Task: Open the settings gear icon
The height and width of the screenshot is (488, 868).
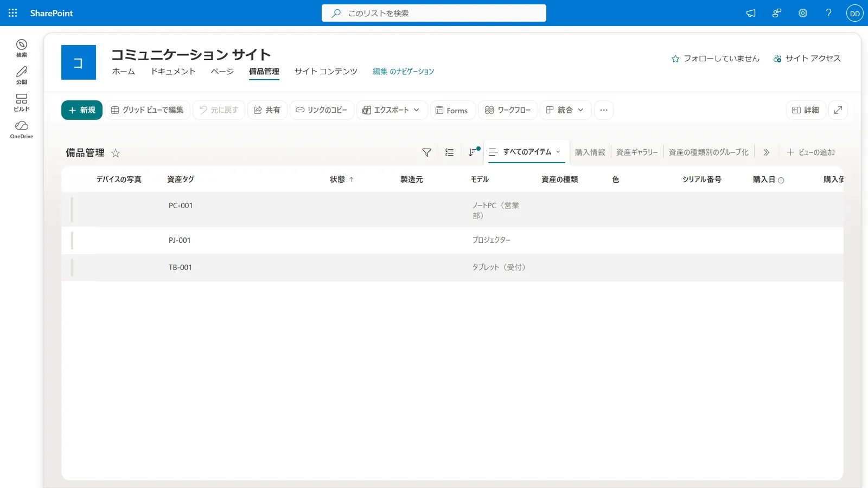Action: pos(803,13)
